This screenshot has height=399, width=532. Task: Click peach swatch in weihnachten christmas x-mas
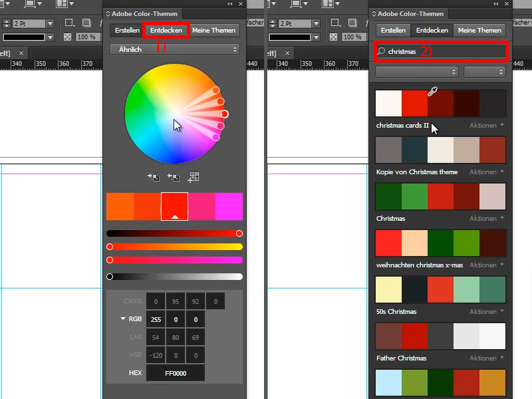click(x=414, y=243)
